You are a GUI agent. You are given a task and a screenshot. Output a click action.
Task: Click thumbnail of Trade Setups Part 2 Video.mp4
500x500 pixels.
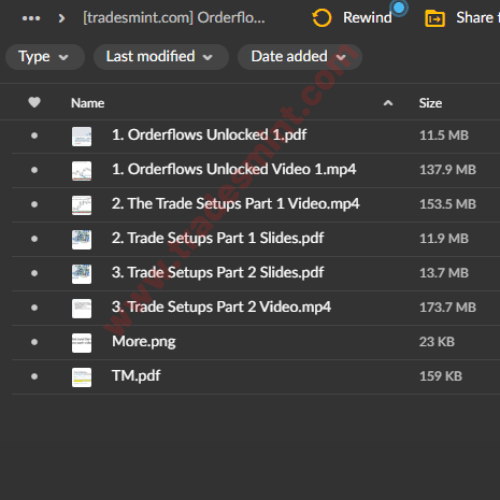pyautogui.click(x=82, y=309)
